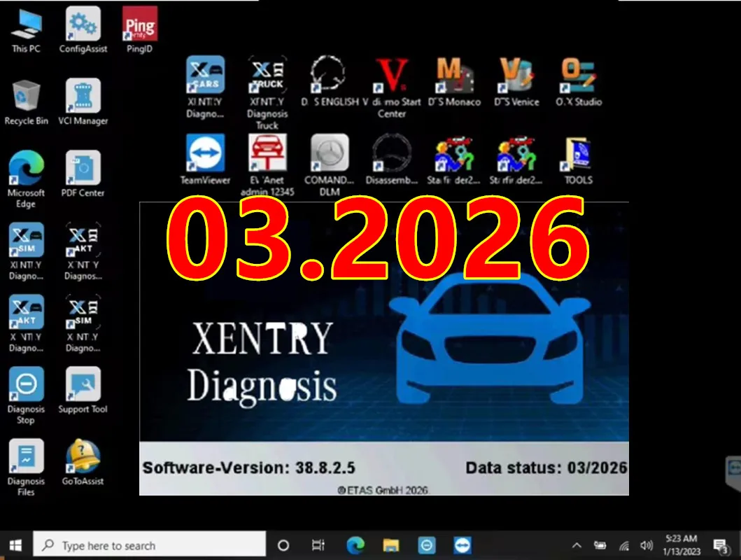Open the Recycle Bin

27,102
